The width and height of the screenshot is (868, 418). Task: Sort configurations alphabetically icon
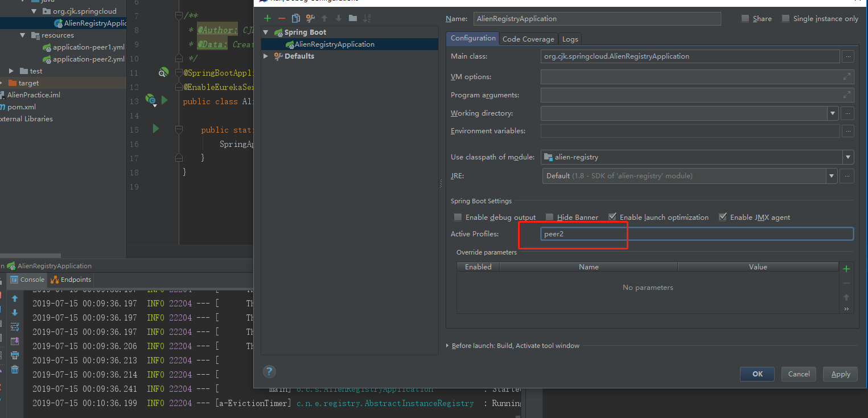(367, 19)
